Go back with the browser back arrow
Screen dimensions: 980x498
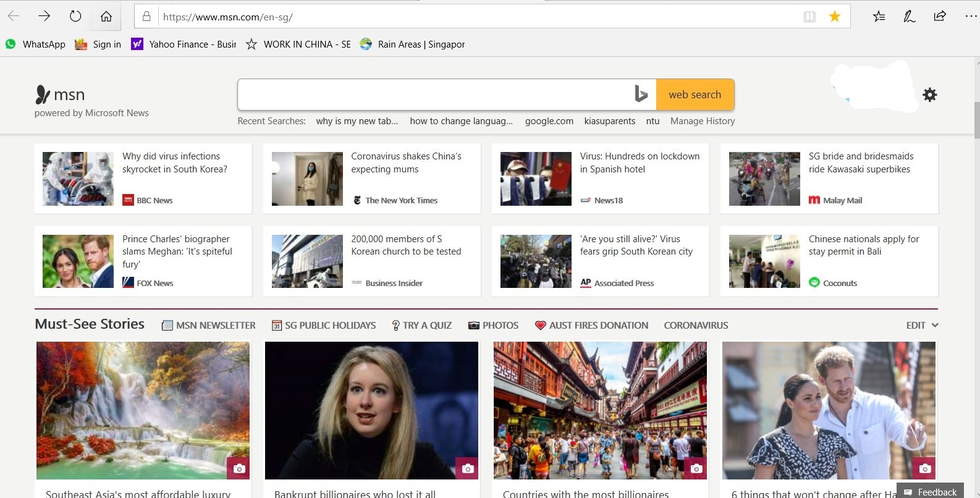pos(14,16)
